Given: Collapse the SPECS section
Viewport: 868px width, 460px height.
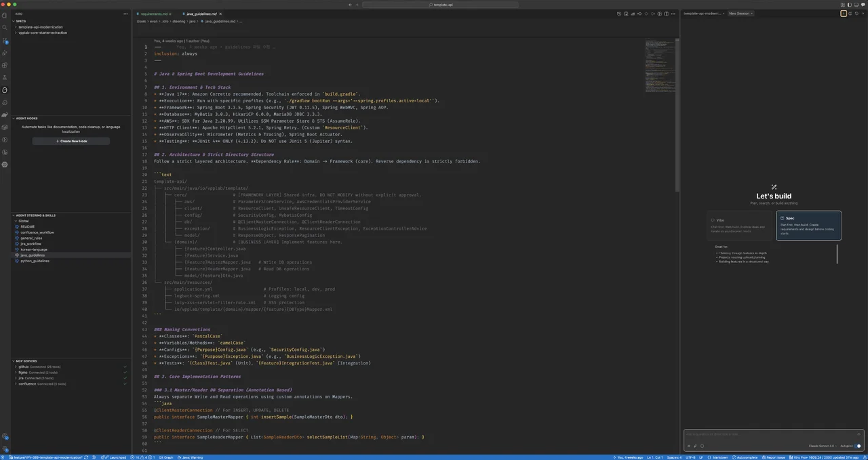Looking at the screenshot, I should (21, 21).
